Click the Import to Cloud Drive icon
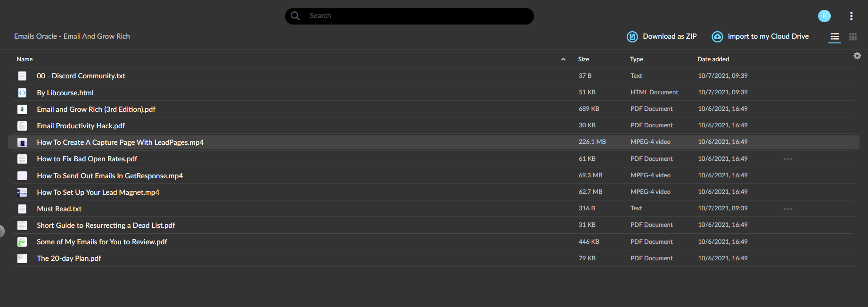 717,37
